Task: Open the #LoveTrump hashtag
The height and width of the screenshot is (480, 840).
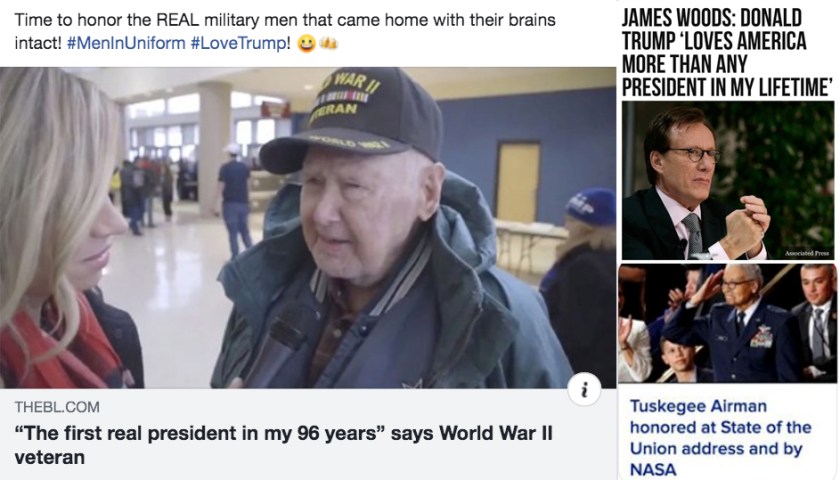Action: 238,43
